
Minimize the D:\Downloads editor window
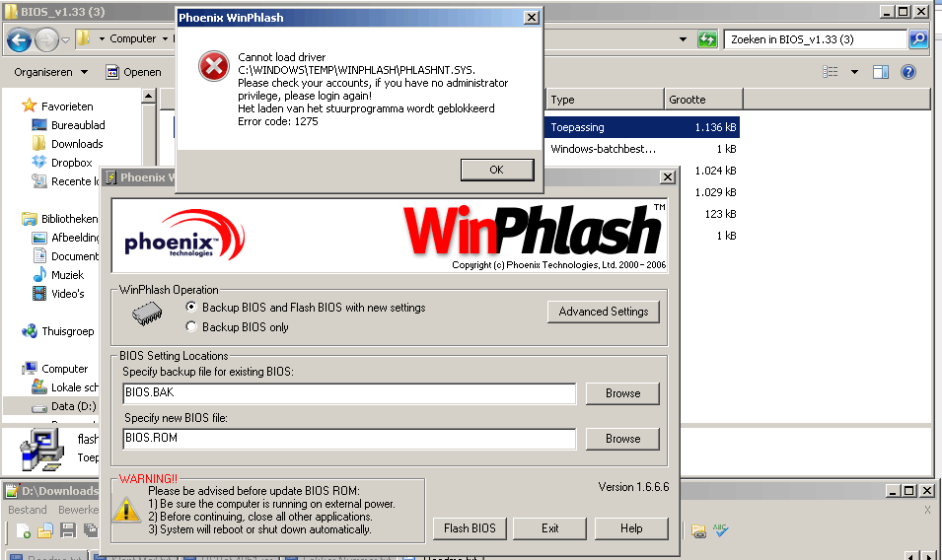(x=893, y=491)
